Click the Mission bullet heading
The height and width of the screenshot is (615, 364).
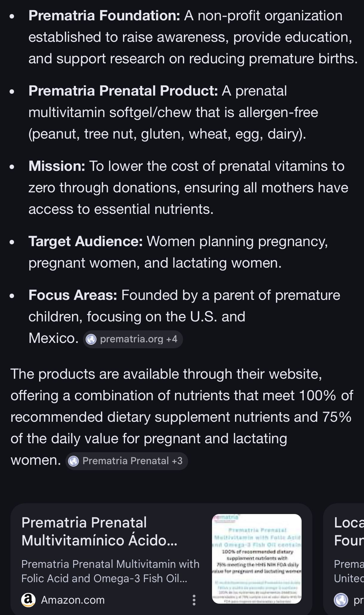pyautogui.click(x=57, y=166)
